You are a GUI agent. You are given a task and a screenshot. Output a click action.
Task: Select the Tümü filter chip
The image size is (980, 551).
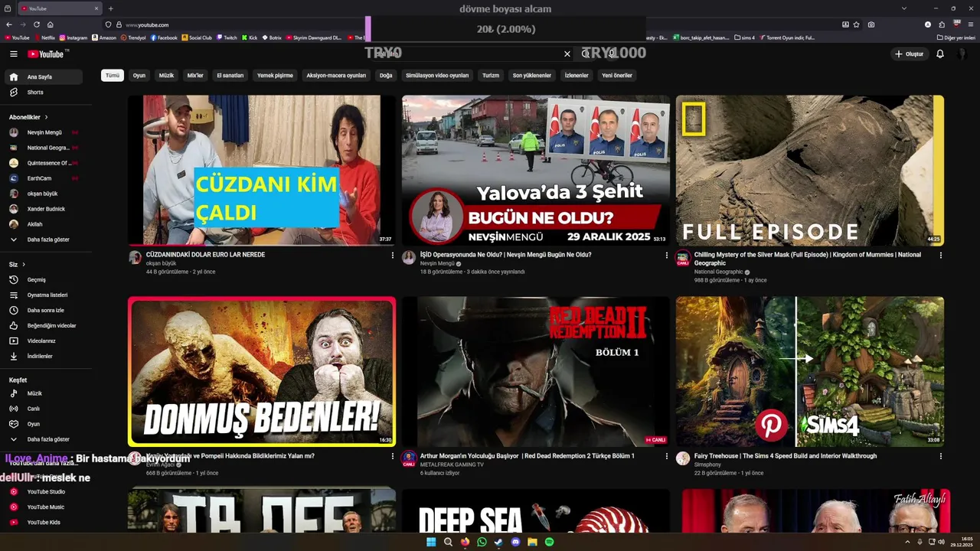pyautogui.click(x=113, y=76)
